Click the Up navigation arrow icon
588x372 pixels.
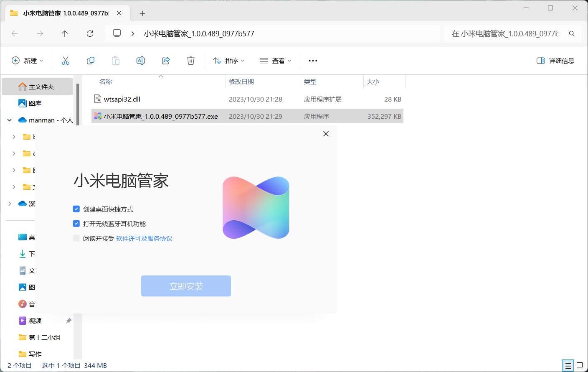coord(65,33)
